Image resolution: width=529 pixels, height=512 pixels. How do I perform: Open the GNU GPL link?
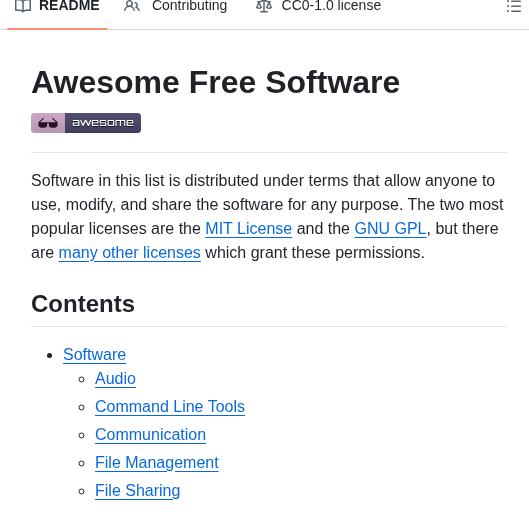tap(390, 228)
